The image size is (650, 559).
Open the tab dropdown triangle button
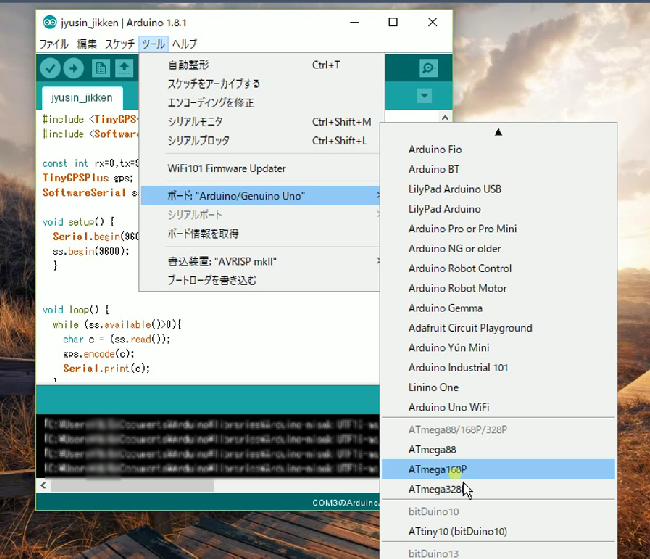tap(424, 96)
